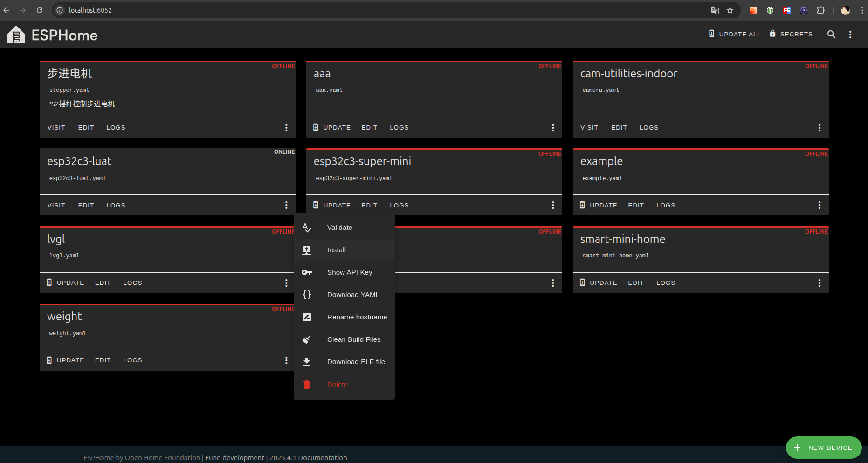Open the header overflow three-dot menu
The height and width of the screenshot is (463, 868).
click(x=850, y=35)
